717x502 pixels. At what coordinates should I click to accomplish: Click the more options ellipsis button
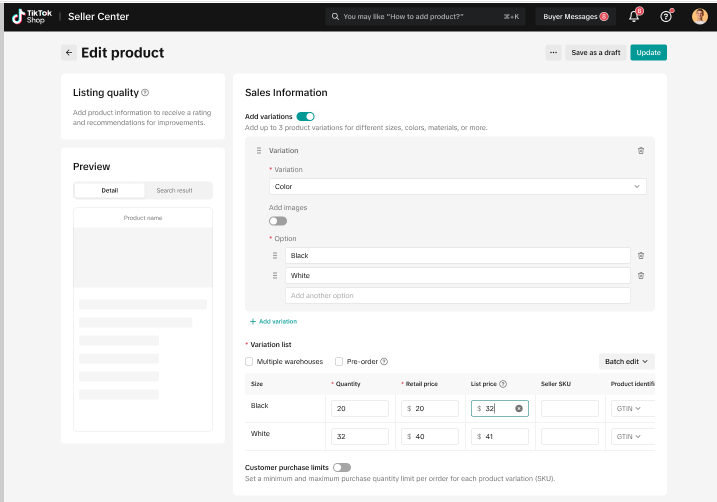tap(553, 53)
